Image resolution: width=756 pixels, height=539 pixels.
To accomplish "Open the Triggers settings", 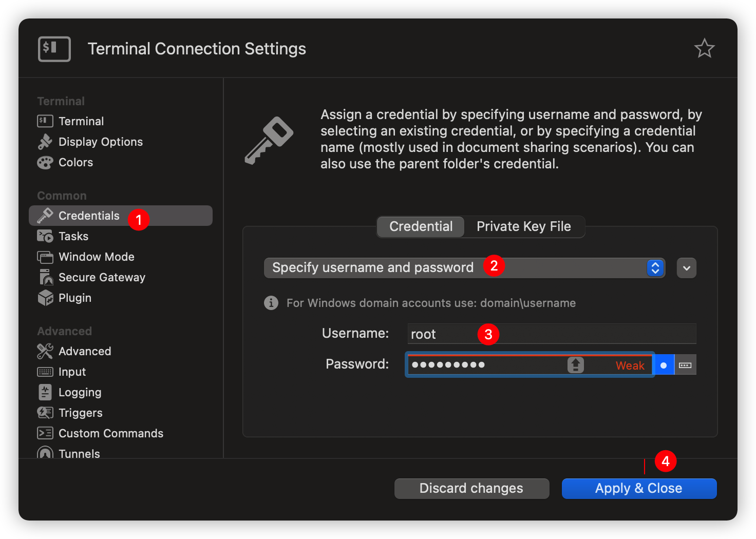I will [80, 413].
